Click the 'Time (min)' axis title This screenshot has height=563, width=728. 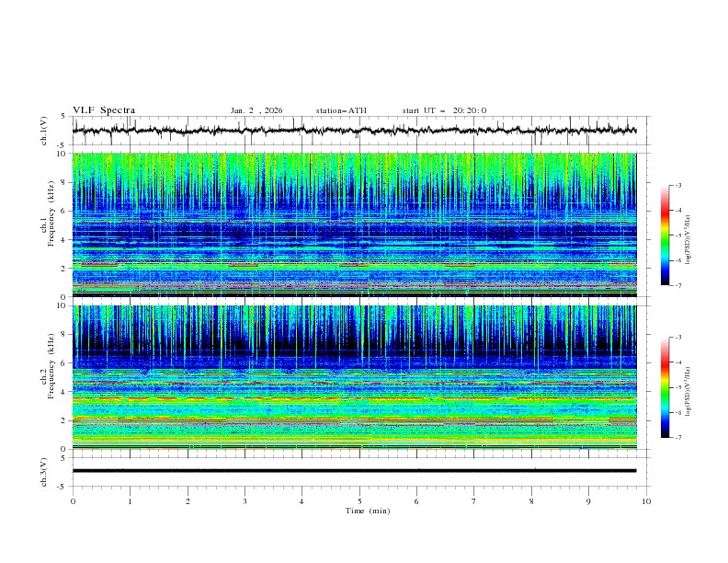coord(368,511)
